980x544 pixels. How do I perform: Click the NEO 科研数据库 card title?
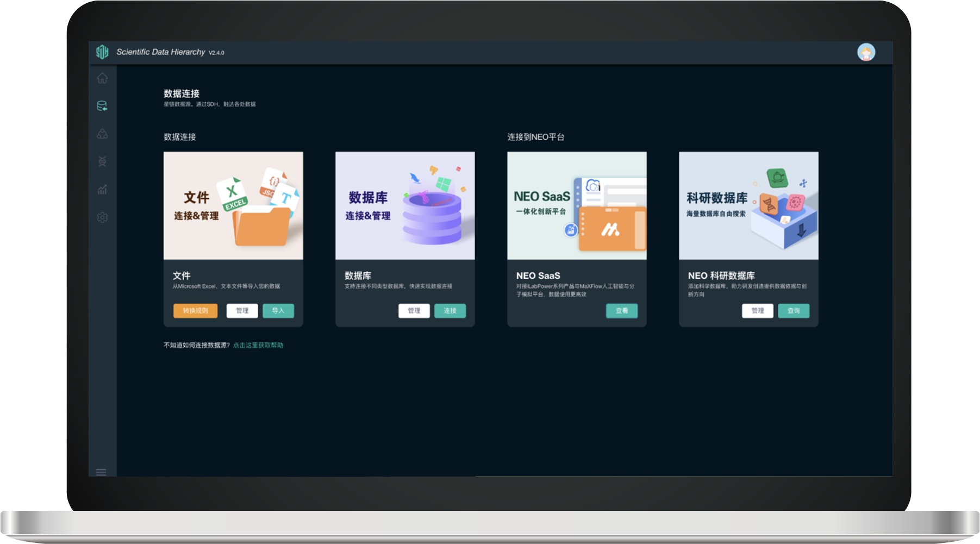(721, 276)
